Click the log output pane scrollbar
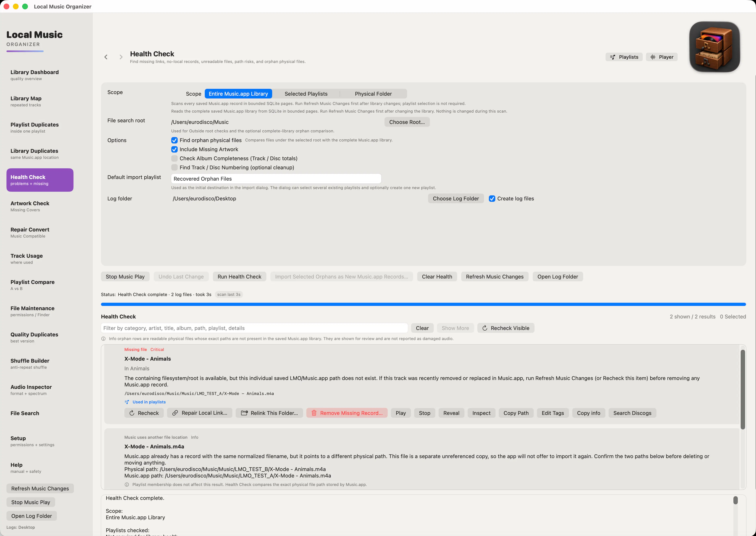 [736, 500]
